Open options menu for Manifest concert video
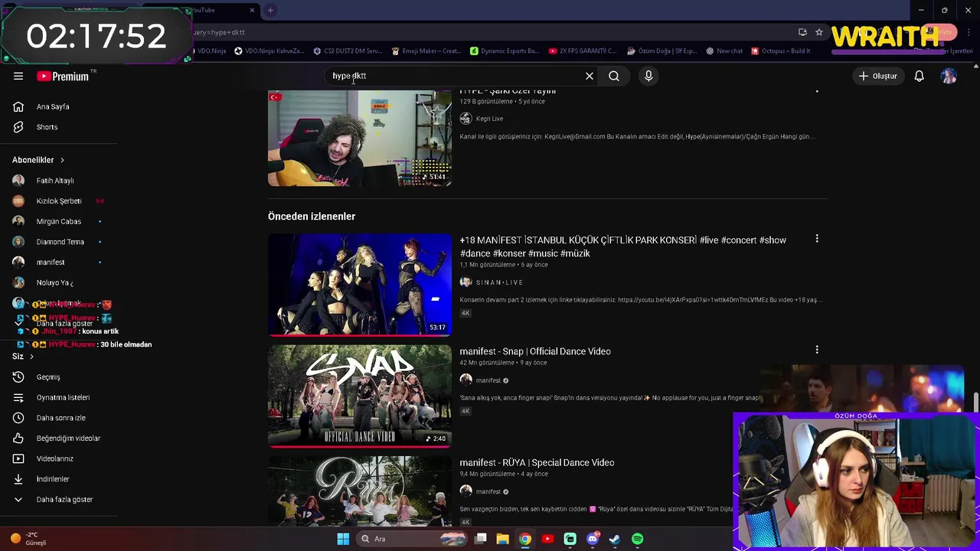980x551 pixels. tap(817, 239)
